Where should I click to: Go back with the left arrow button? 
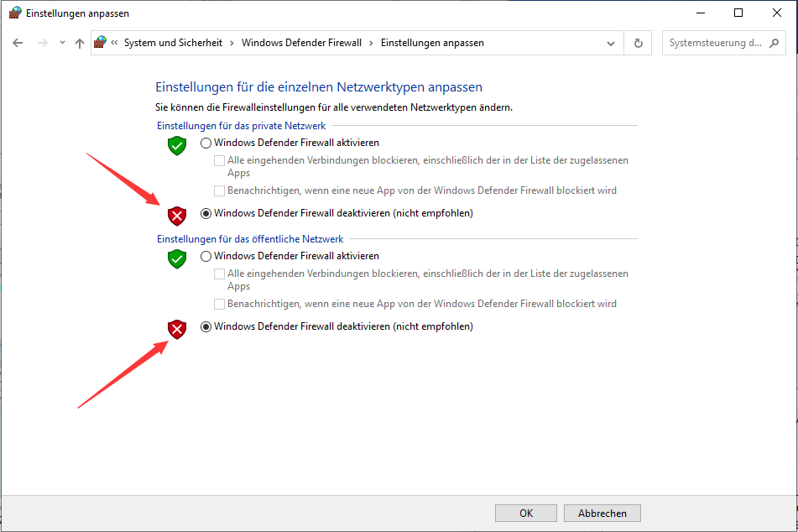tap(18, 44)
